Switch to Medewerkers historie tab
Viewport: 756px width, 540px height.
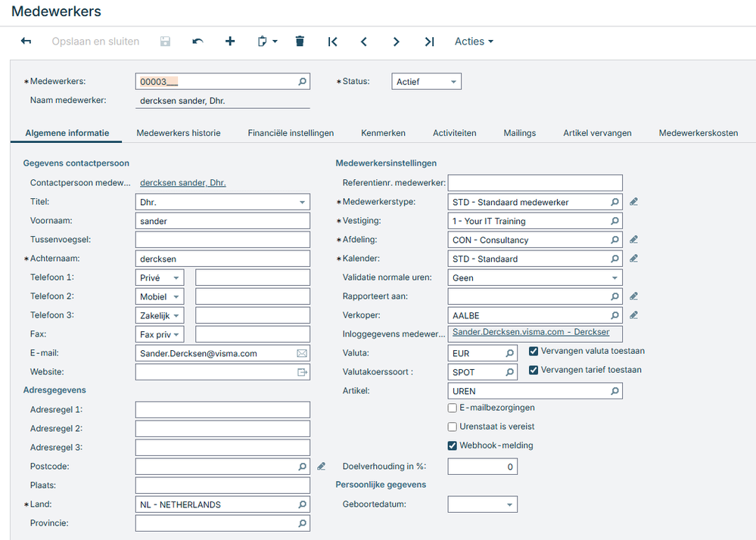[179, 133]
